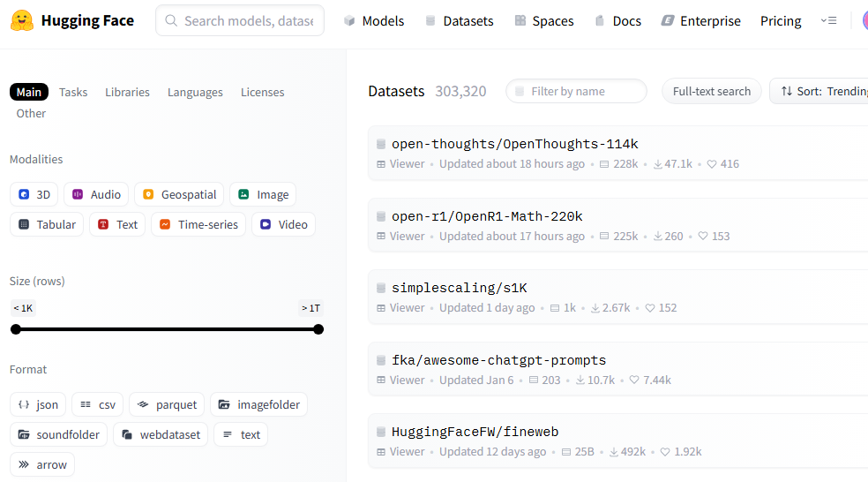
Task: Click the Hugging Face emoji logo
Action: [22, 21]
